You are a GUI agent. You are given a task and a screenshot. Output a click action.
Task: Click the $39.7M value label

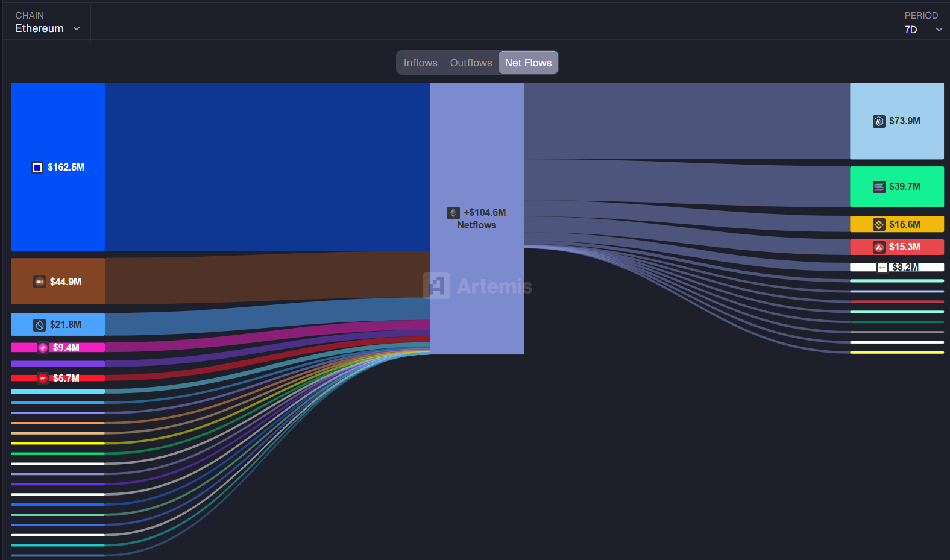(x=905, y=187)
